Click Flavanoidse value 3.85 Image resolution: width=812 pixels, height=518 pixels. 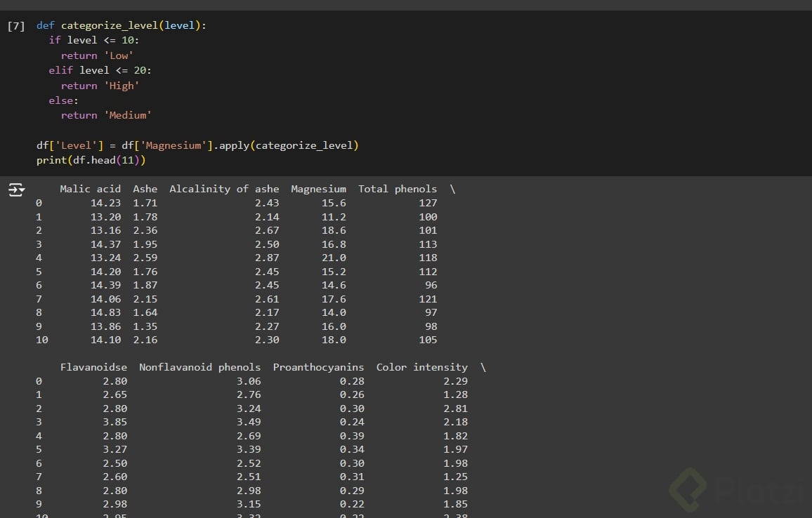click(x=115, y=423)
